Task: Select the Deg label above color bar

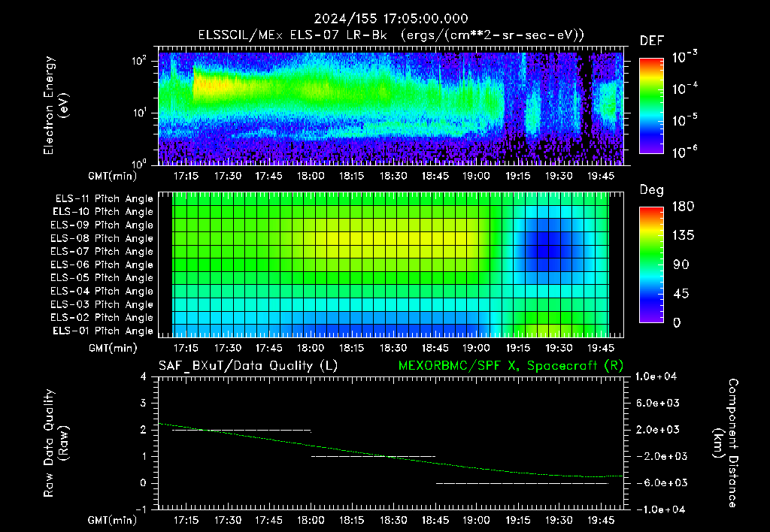Action: (652, 190)
